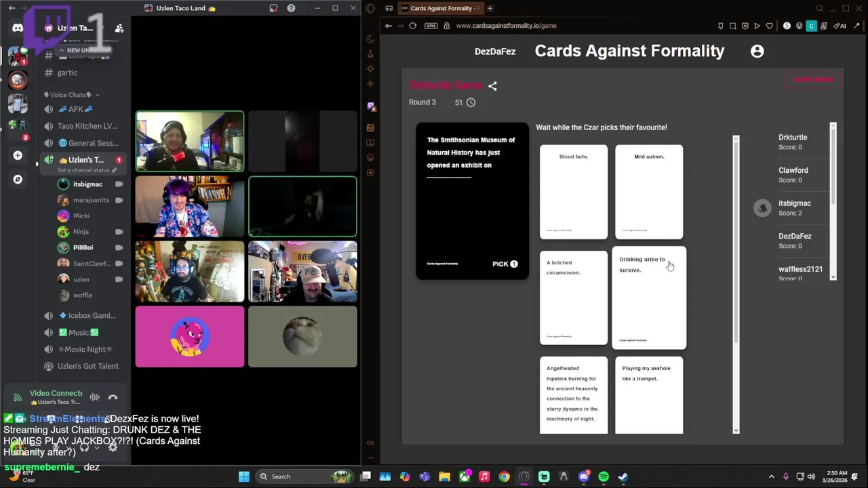
Task: Select the Blood farts card
Action: point(574,192)
